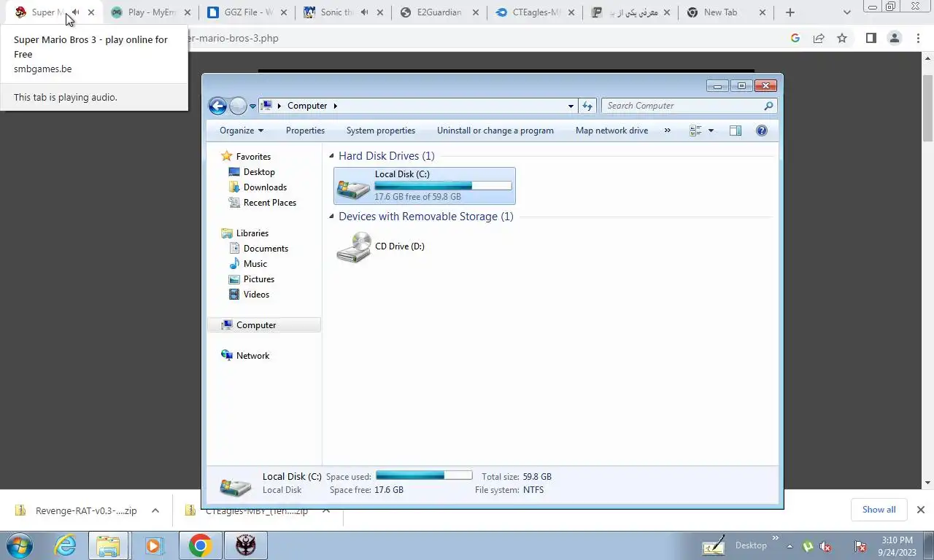Open the Music library
934x560 pixels.
click(255, 264)
